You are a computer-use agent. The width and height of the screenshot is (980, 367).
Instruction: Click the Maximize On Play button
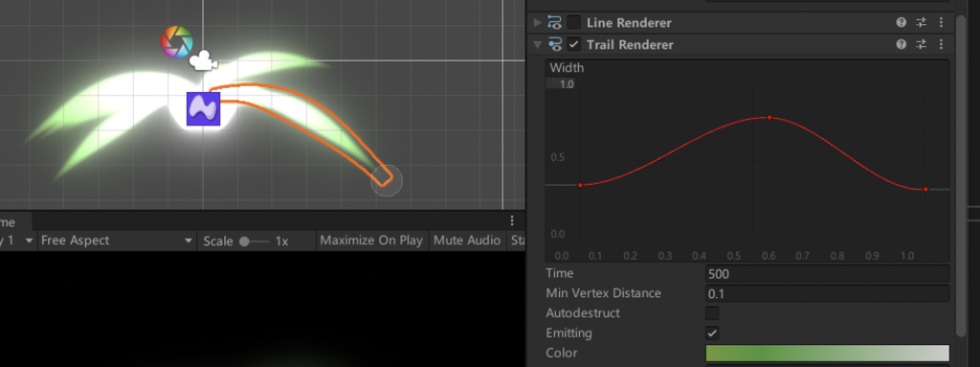pyautogui.click(x=371, y=241)
